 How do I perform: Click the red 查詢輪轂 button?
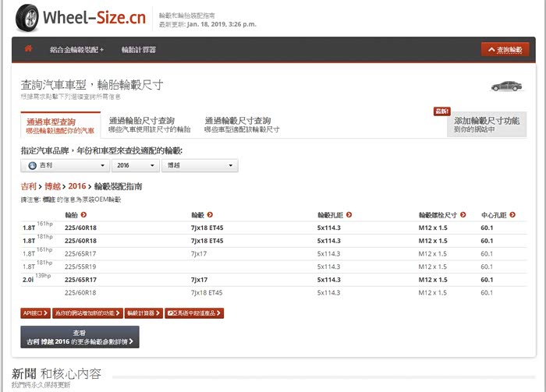pos(505,50)
